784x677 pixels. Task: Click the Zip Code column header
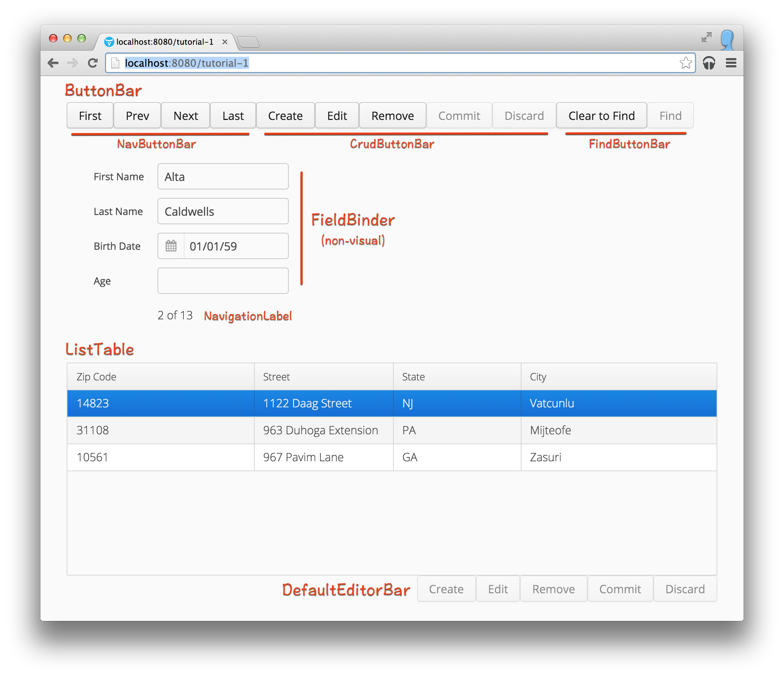(x=161, y=377)
